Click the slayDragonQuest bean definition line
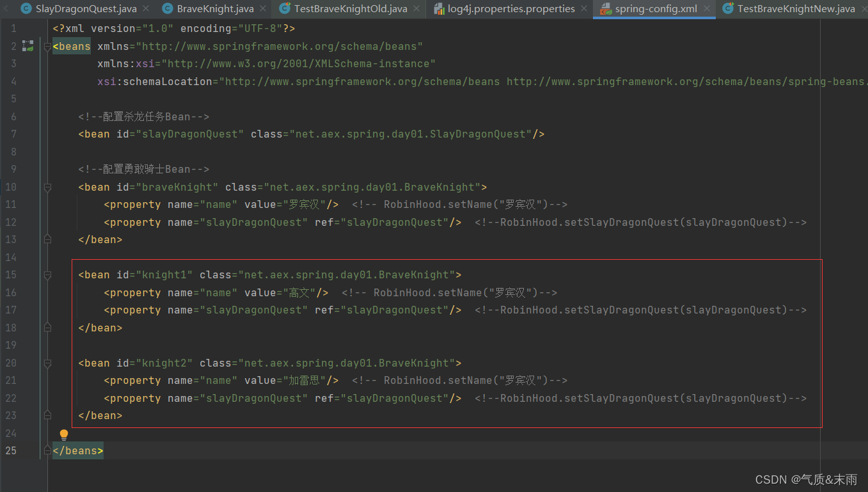Viewport: 868px width, 492px height. pyautogui.click(x=312, y=134)
